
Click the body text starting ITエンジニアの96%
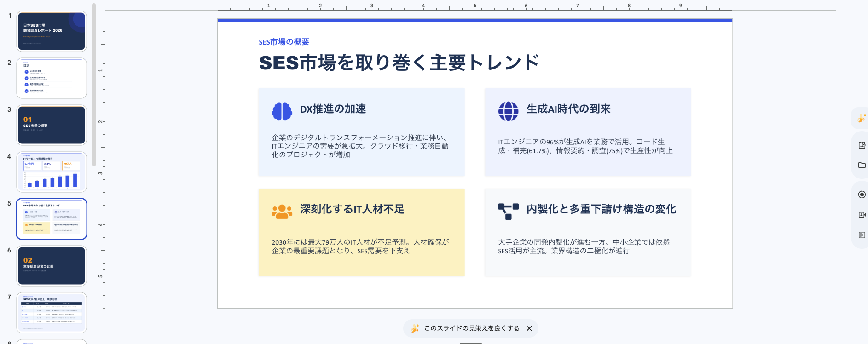coord(585,146)
